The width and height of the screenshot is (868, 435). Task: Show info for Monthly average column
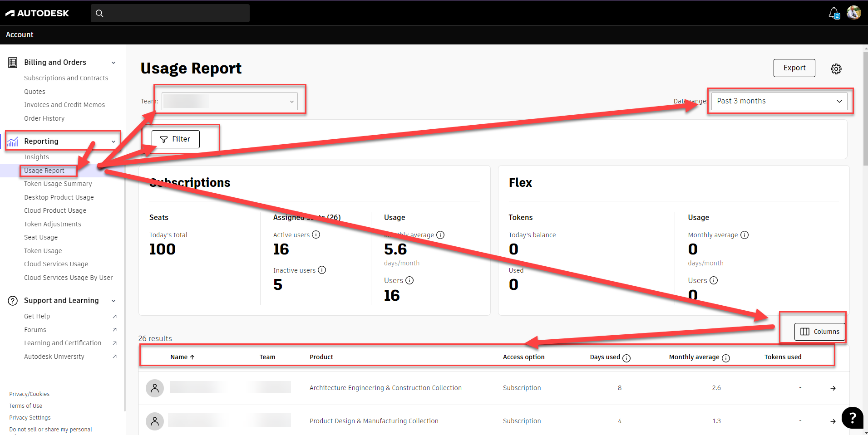726,358
